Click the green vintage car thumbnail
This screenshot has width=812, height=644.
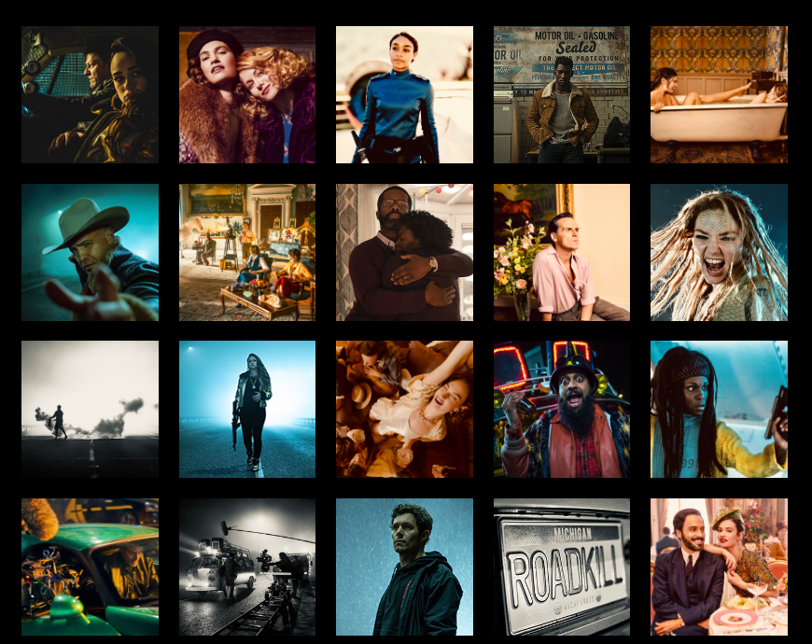click(x=90, y=567)
